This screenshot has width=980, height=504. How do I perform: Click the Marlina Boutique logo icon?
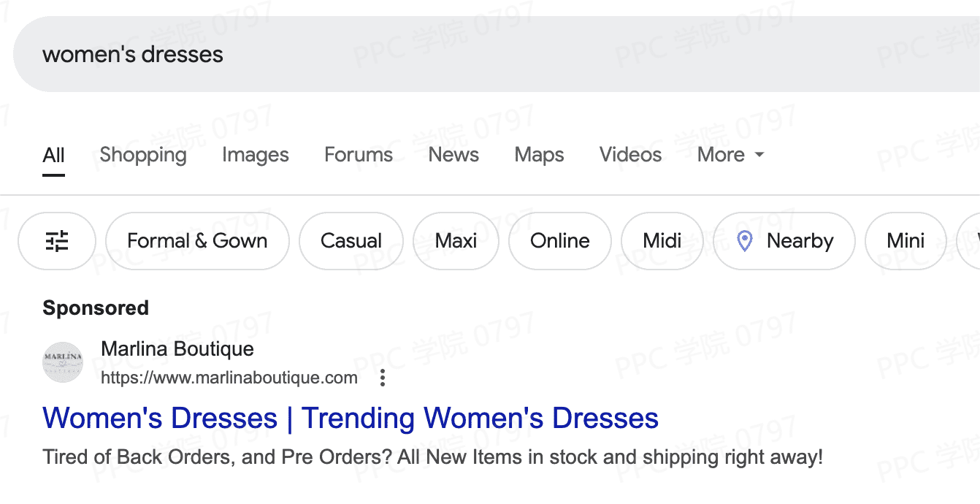[64, 363]
